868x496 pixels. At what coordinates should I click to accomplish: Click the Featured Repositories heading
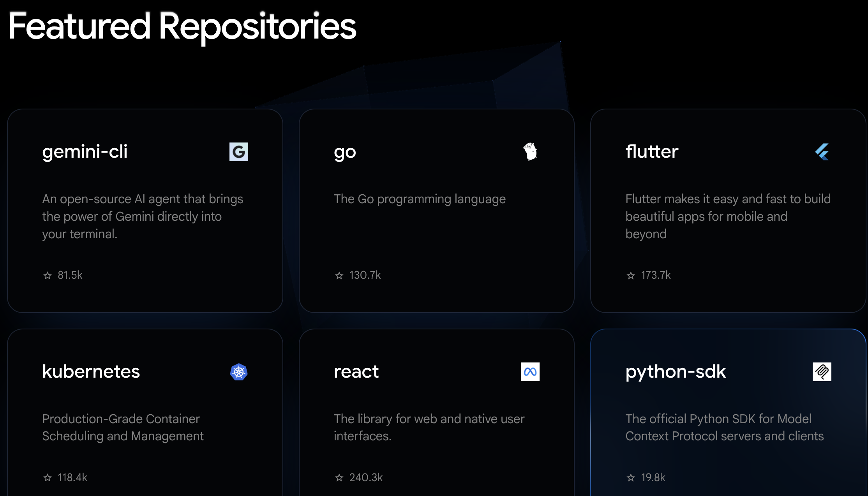pos(182,26)
